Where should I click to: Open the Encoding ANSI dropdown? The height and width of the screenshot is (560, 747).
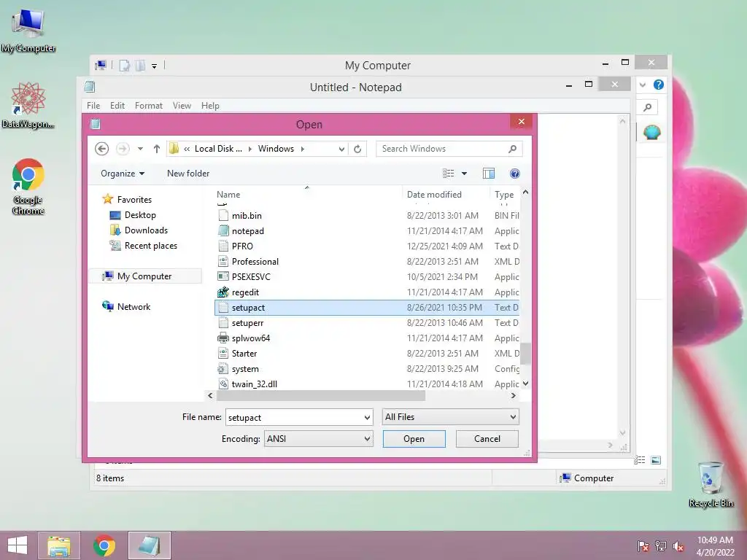click(318, 438)
